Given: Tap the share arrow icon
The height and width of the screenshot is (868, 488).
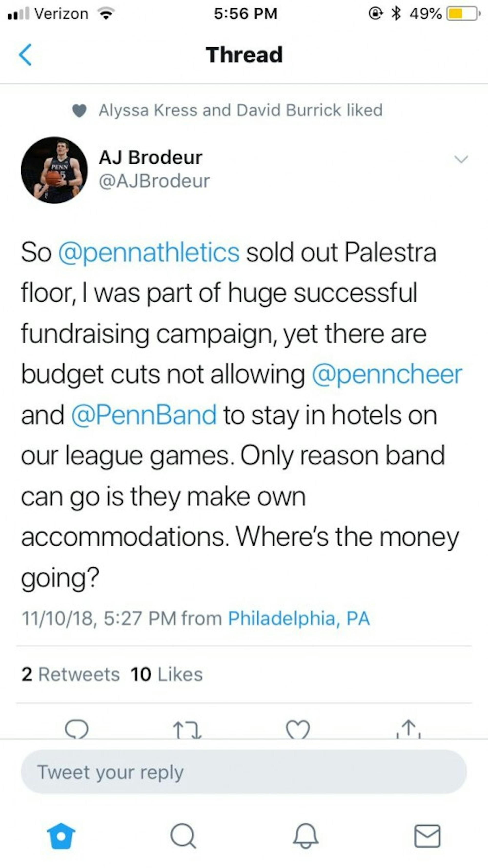Looking at the screenshot, I should click(409, 729).
